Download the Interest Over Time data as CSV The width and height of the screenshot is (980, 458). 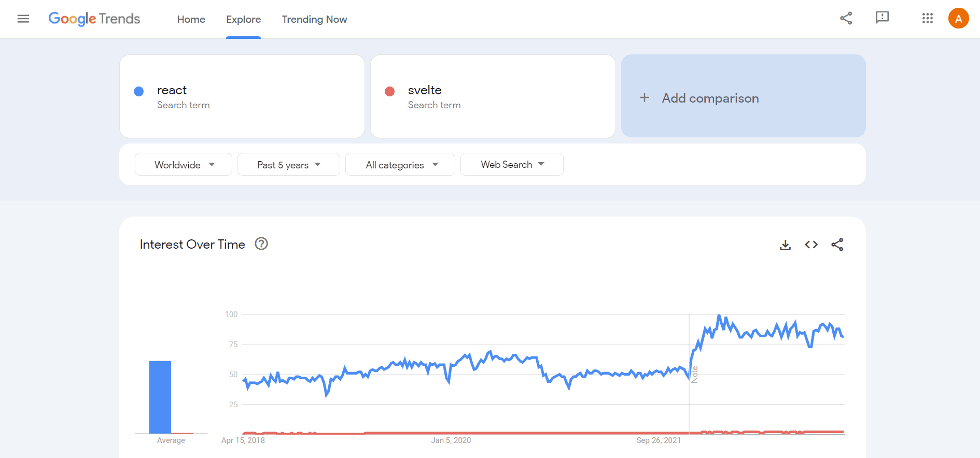point(785,245)
